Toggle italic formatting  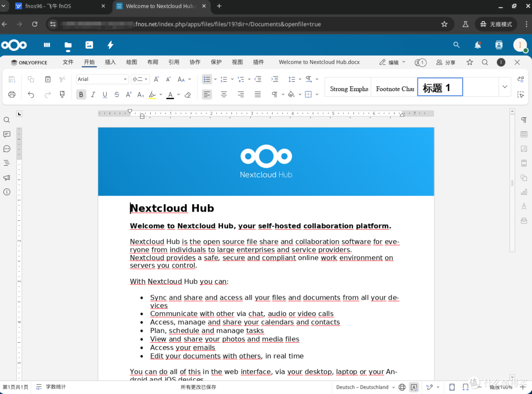click(93, 95)
